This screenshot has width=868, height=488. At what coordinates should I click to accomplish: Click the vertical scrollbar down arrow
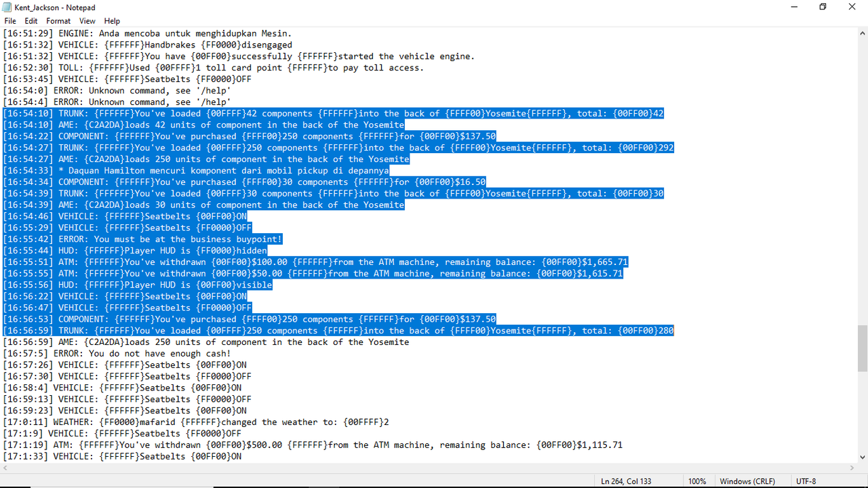[x=862, y=457]
